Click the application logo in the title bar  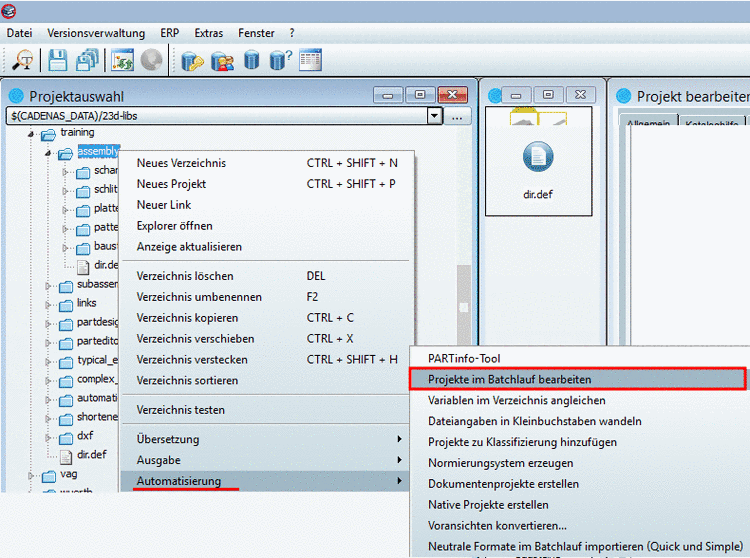click(x=8, y=11)
